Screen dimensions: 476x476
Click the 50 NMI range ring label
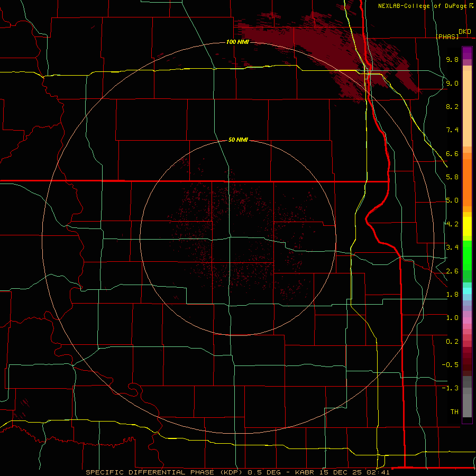click(238, 140)
